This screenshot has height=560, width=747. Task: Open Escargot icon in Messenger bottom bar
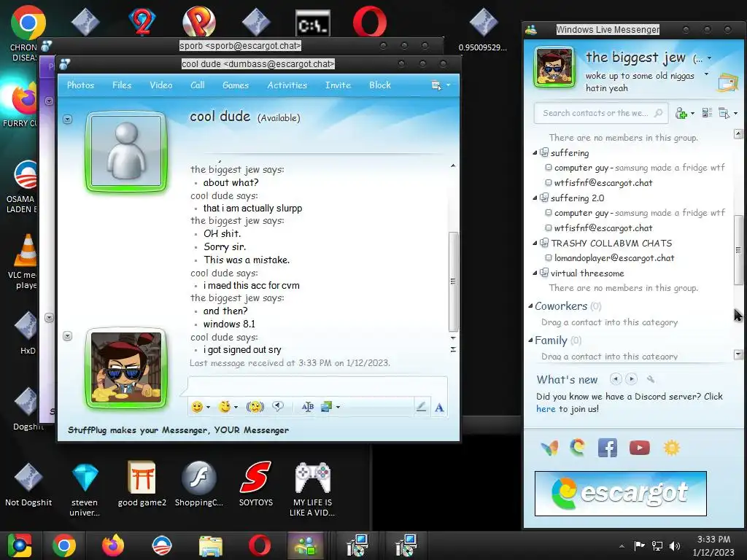578,448
